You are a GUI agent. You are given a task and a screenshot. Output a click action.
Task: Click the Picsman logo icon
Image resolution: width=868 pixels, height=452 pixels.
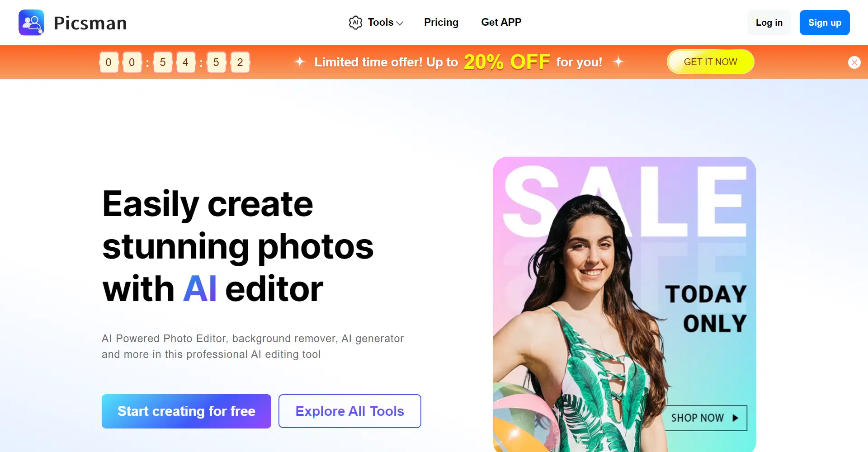click(31, 23)
